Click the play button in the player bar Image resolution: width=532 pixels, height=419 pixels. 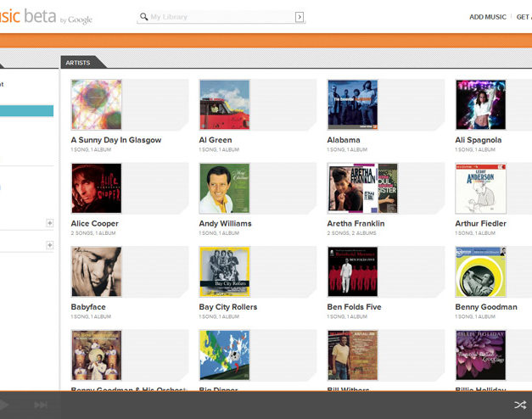point(4,405)
